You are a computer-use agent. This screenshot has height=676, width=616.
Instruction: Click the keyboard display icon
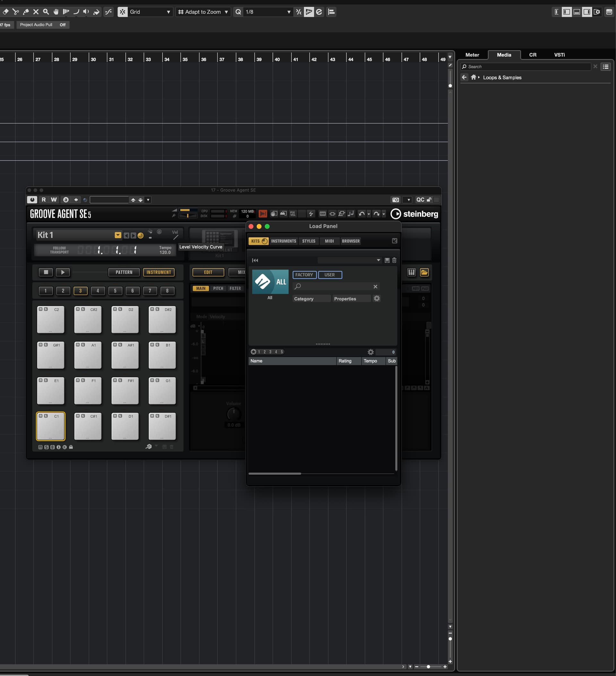411,272
